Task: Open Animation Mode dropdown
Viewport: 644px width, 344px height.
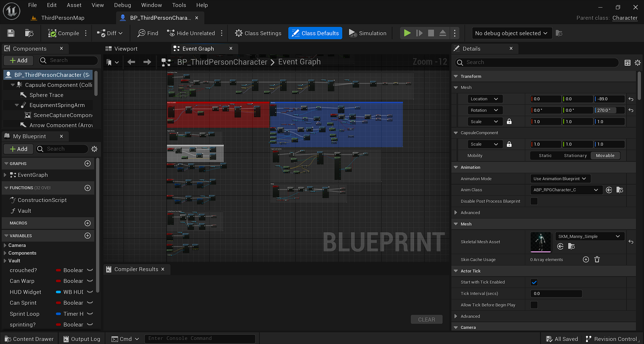Action: [x=560, y=179]
